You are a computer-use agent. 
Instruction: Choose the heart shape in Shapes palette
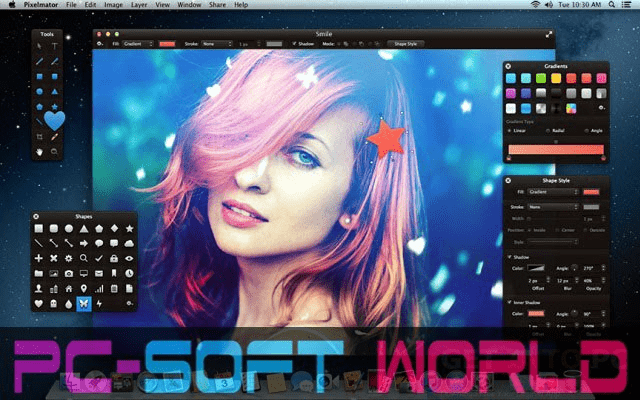38,304
